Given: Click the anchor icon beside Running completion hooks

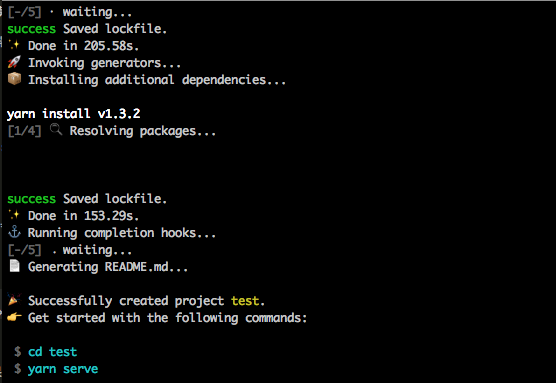Looking at the screenshot, I should pyautogui.click(x=14, y=233).
